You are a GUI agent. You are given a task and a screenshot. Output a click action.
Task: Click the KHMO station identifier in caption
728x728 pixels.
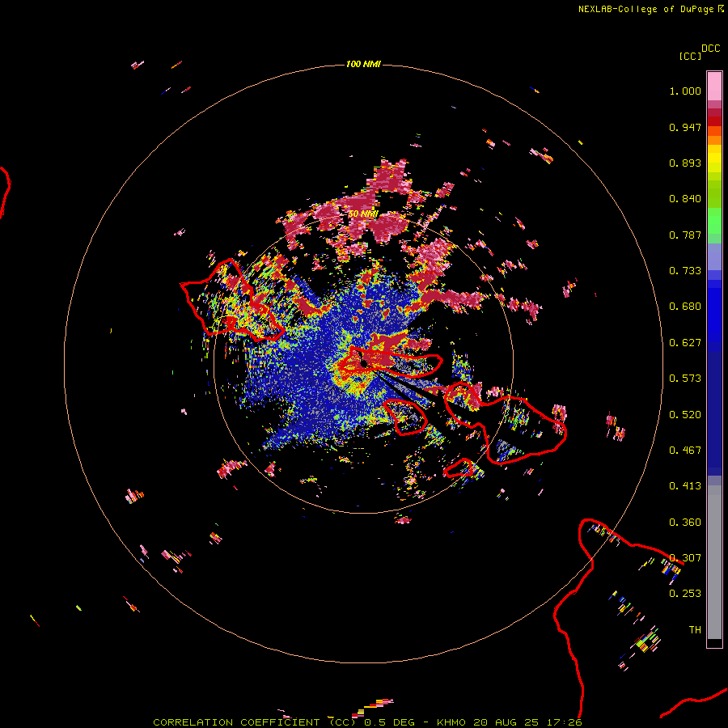tap(451, 722)
